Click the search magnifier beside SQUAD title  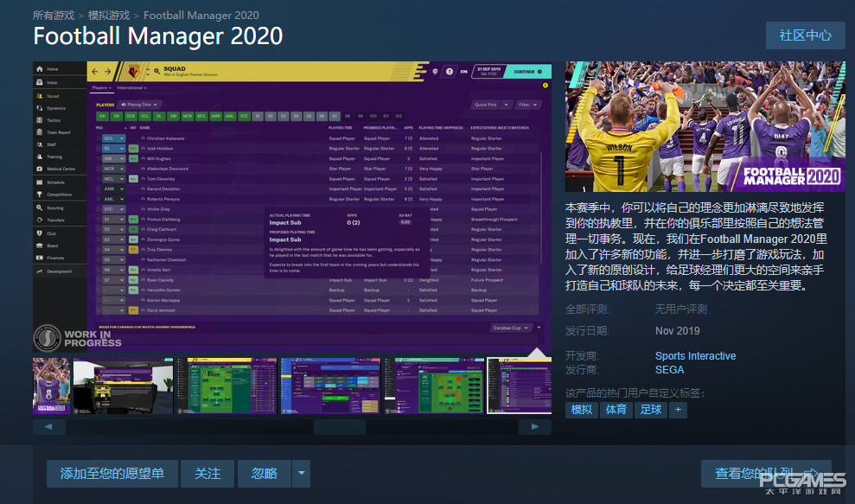[157, 71]
